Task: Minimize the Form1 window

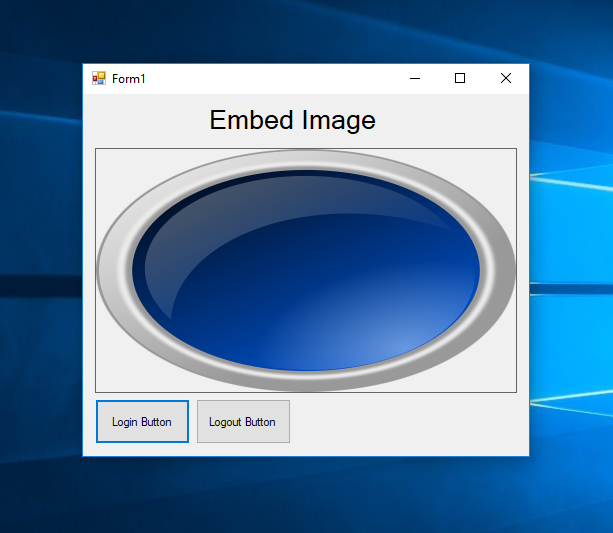Action: tap(415, 79)
